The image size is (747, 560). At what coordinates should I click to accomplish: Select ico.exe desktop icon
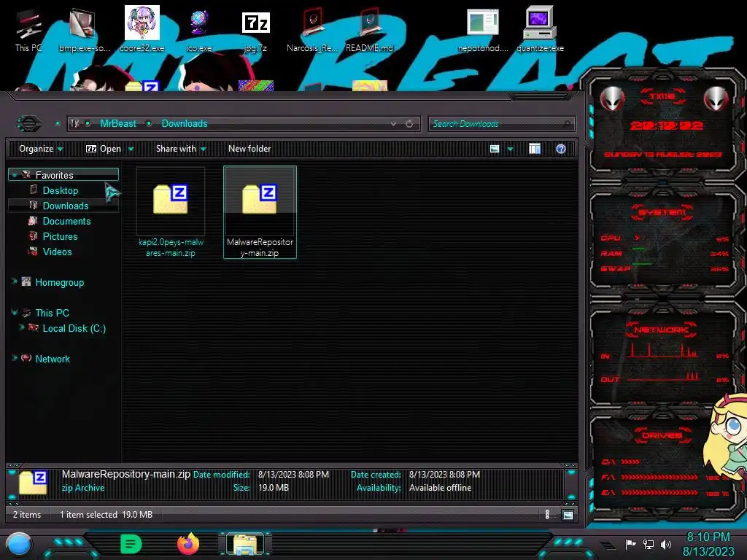click(x=199, y=31)
